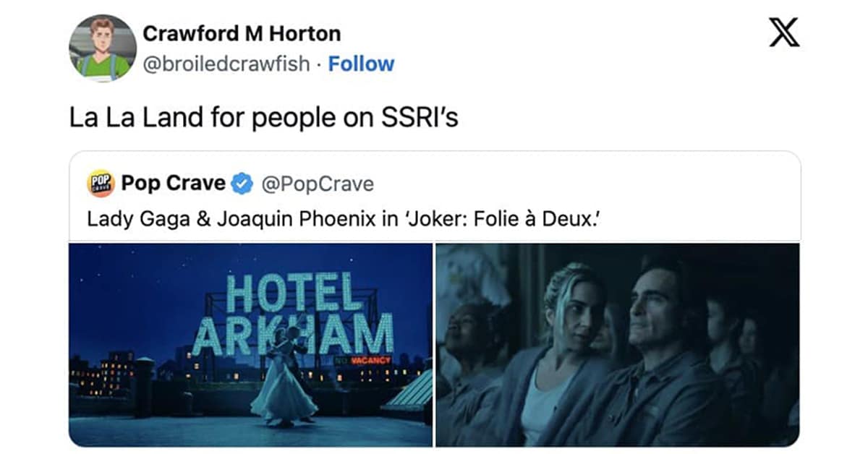
Task: View the theater audience image
Action: (x=618, y=345)
